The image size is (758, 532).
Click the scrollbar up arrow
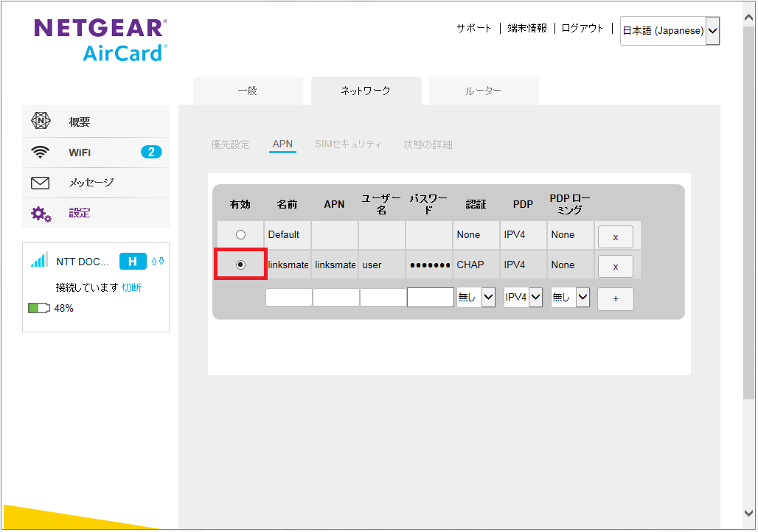coord(748,18)
